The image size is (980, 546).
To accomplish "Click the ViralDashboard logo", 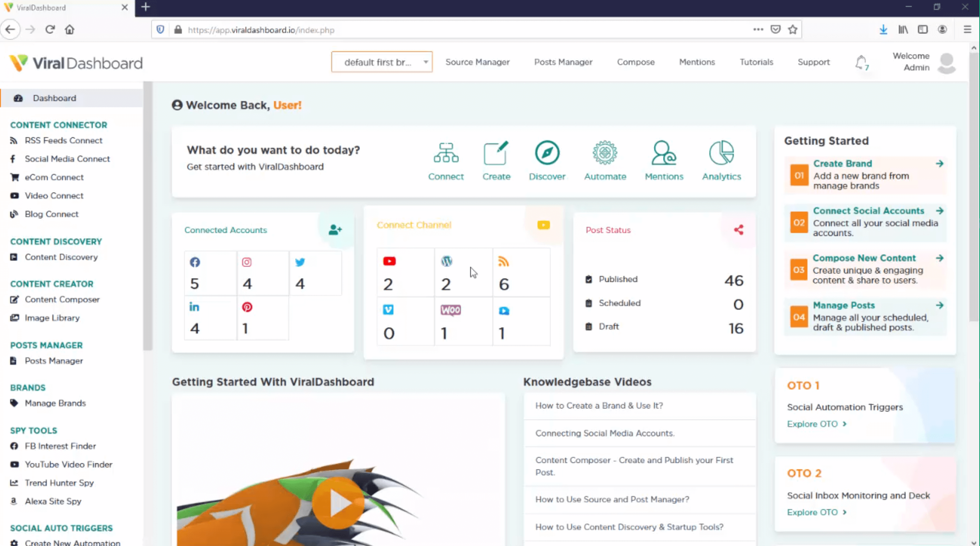I will (x=76, y=63).
